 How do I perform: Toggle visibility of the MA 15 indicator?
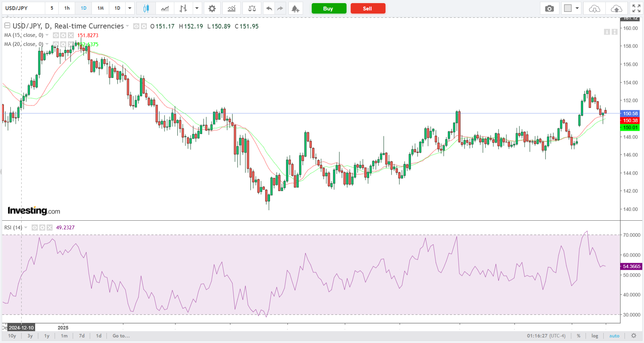[x=56, y=35]
